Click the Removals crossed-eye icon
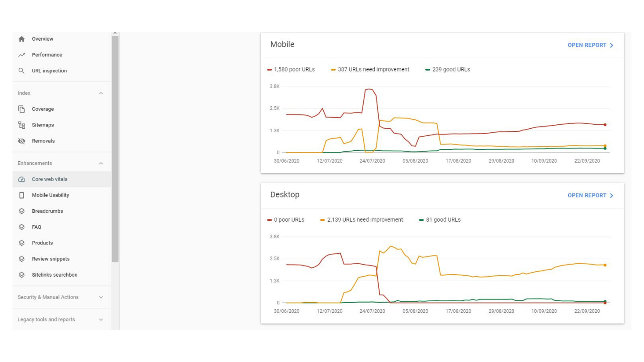This screenshot has width=644, height=362. point(21,141)
